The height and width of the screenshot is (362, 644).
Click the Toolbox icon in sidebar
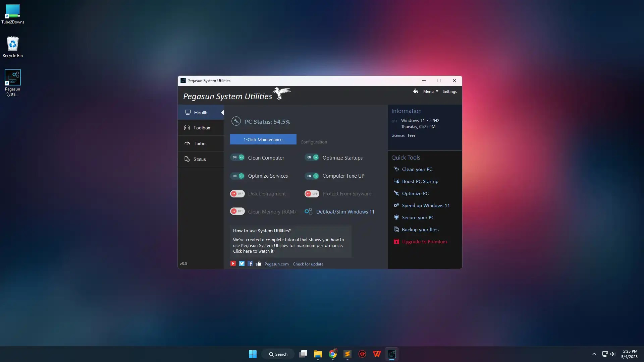pyautogui.click(x=187, y=128)
